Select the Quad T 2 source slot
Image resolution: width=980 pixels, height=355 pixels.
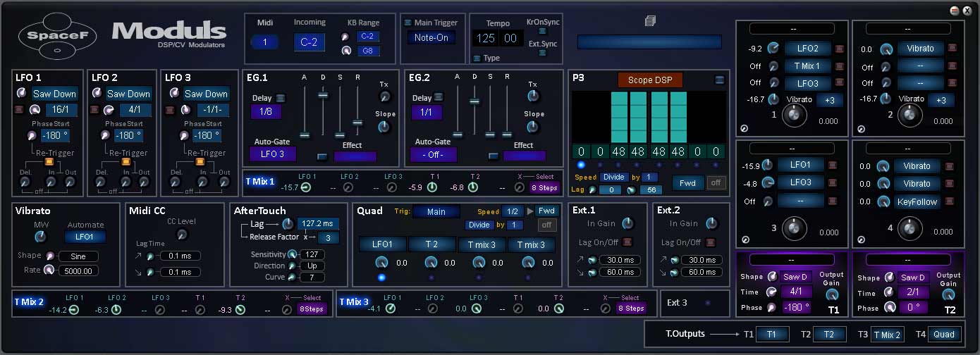(x=431, y=244)
